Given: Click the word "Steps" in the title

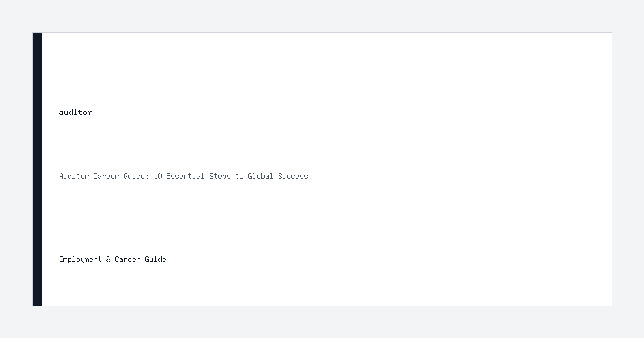Looking at the screenshot, I should click(x=220, y=176).
